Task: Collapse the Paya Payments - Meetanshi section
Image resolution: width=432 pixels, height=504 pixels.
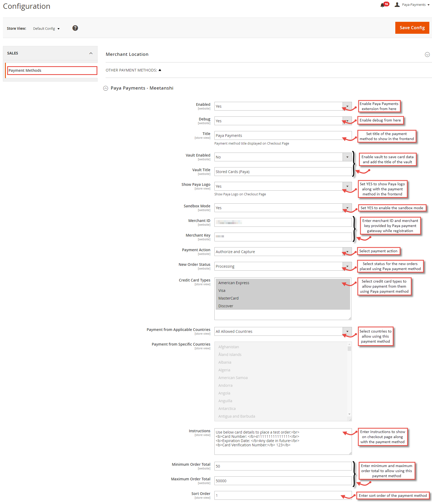Action: [x=106, y=88]
